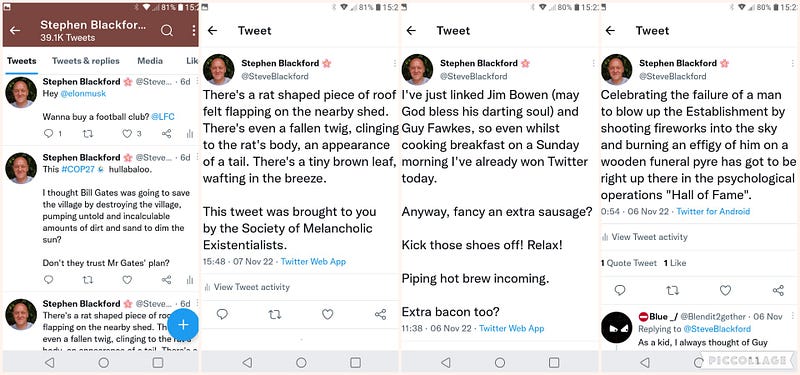View Tweet activity on the fireworks tweet

coord(644,237)
